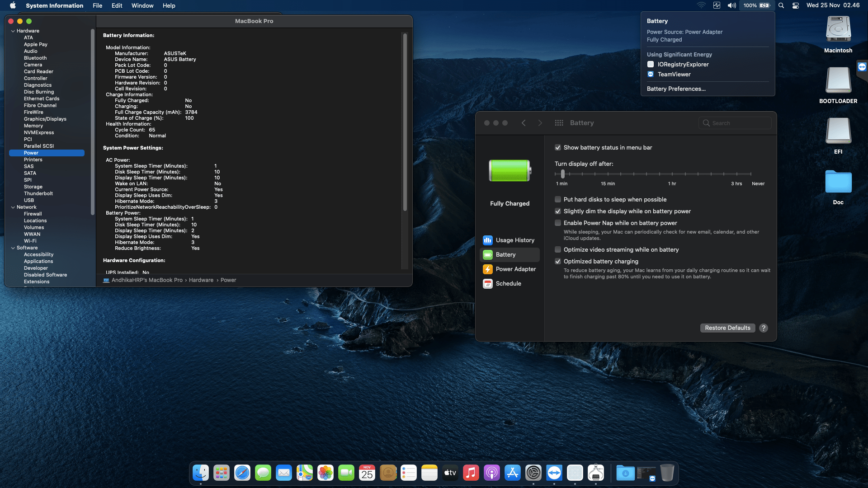Enable Put hard disks to sleep
Viewport: 868px width, 488px height.
point(558,200)
